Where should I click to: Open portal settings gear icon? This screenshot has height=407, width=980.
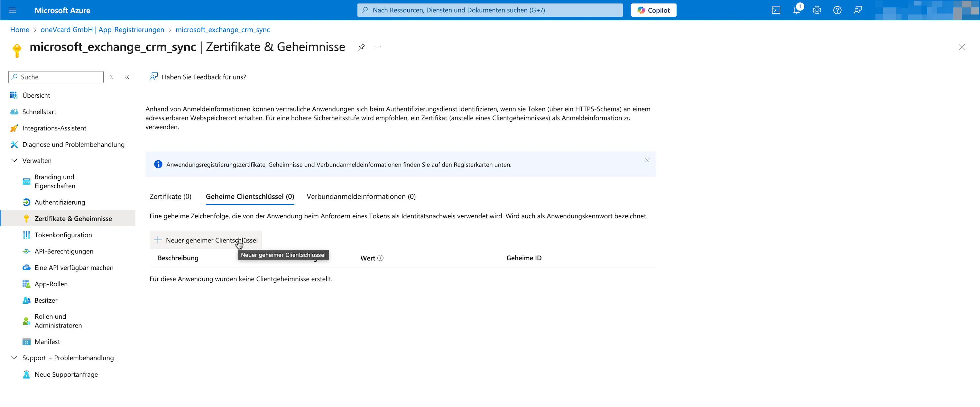[x=817, y=10]
